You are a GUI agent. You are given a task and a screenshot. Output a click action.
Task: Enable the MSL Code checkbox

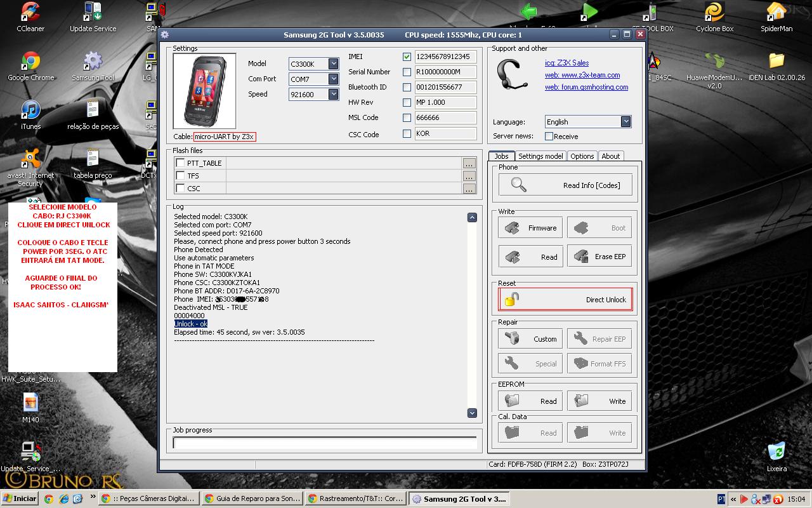407,117
